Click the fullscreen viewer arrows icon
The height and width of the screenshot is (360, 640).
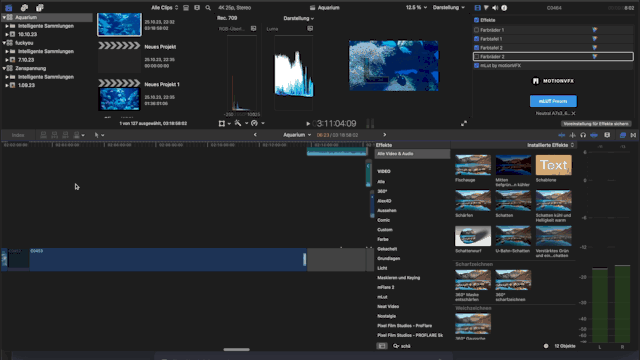[464, 124]
